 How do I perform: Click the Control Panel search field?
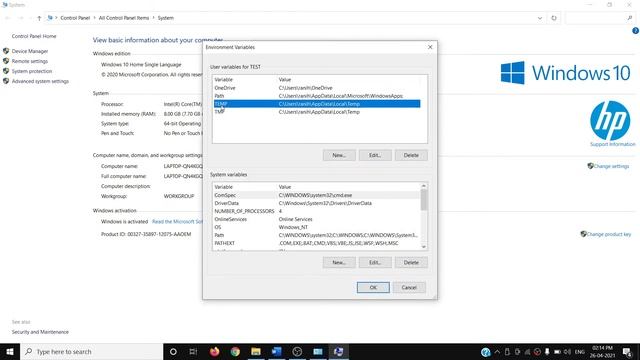[600, 18]
